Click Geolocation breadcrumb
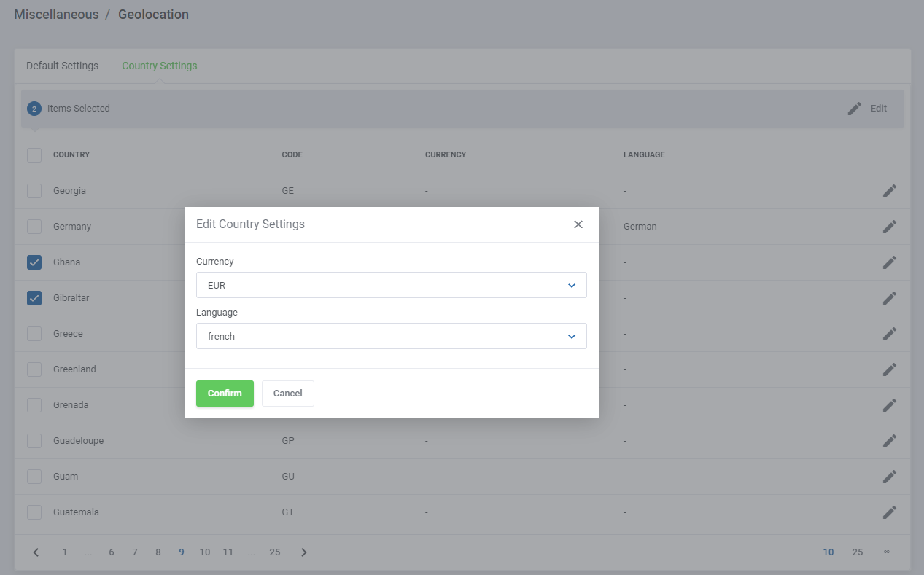Screen dimensions: 924x575 [153, 15]
